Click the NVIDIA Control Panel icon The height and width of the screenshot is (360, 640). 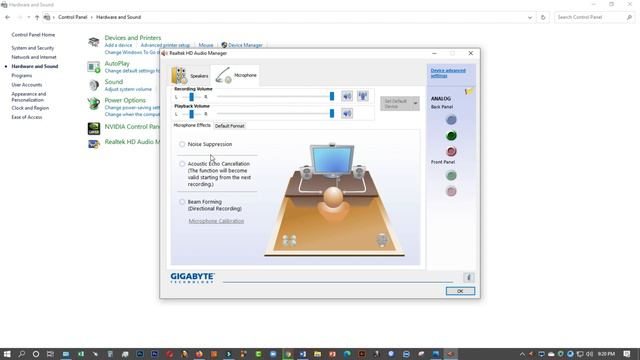click(x=94, y=129)
